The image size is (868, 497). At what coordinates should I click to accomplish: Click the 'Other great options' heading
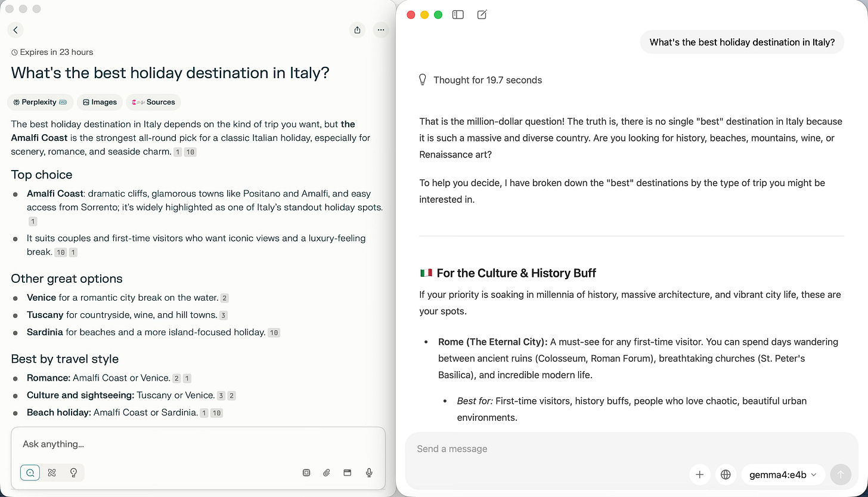coord(67,279)
